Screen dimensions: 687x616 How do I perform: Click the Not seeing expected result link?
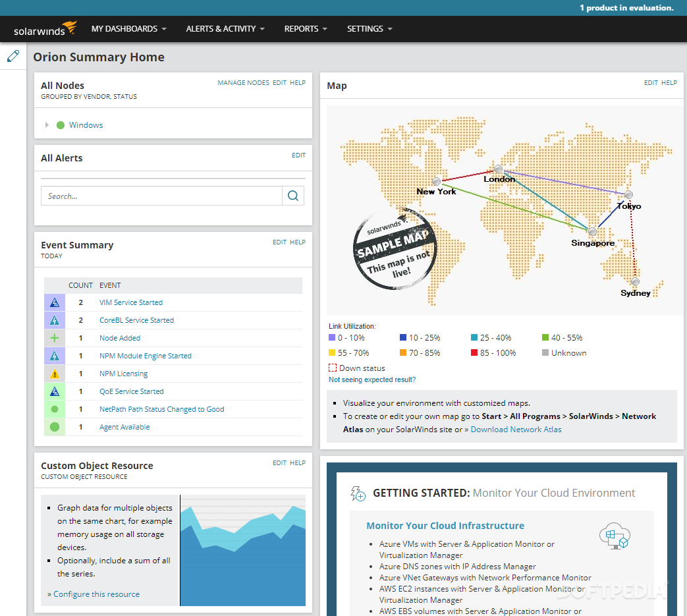tap(372, 380)
